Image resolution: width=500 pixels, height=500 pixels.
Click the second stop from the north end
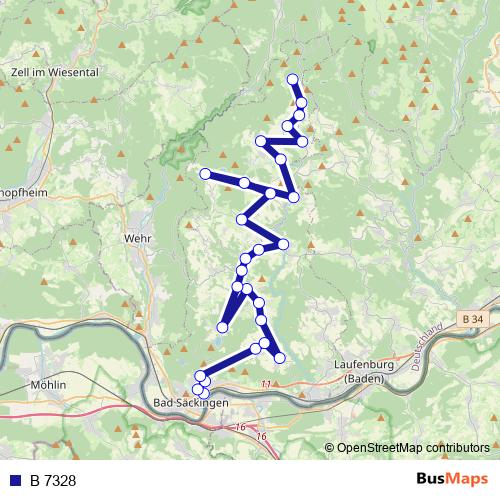[x=301, y=103]
